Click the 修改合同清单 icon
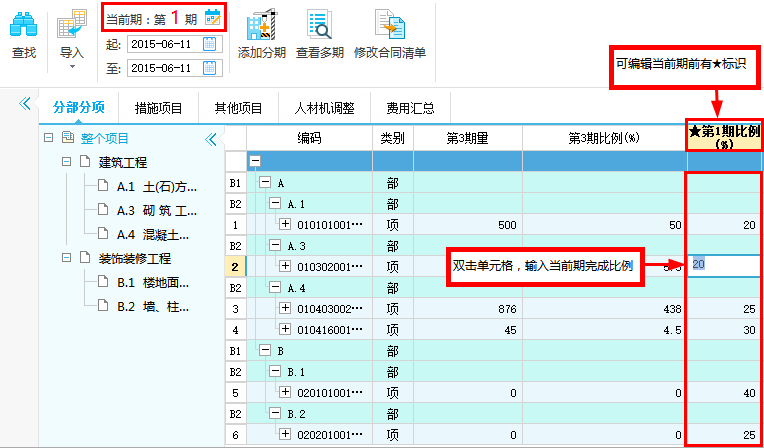Screen dimensions: 764x448 (x=389, y=25)
